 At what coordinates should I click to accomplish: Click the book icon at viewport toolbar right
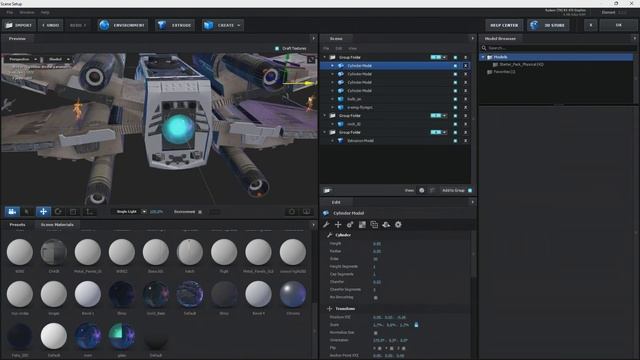pos(307,211)
